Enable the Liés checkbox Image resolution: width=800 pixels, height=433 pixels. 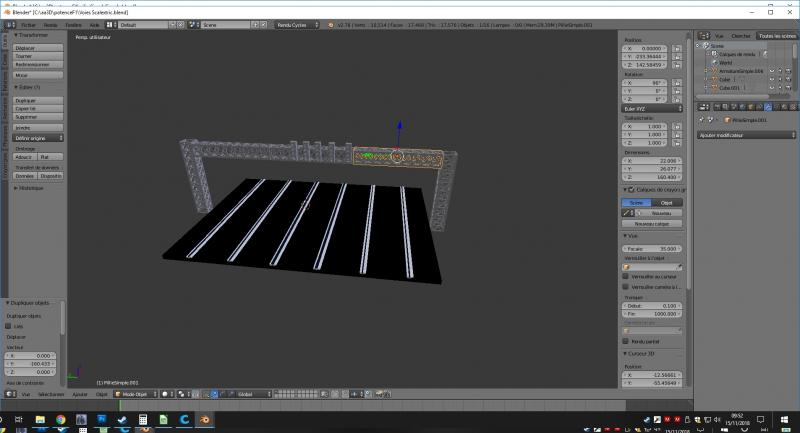pos(9,326)
